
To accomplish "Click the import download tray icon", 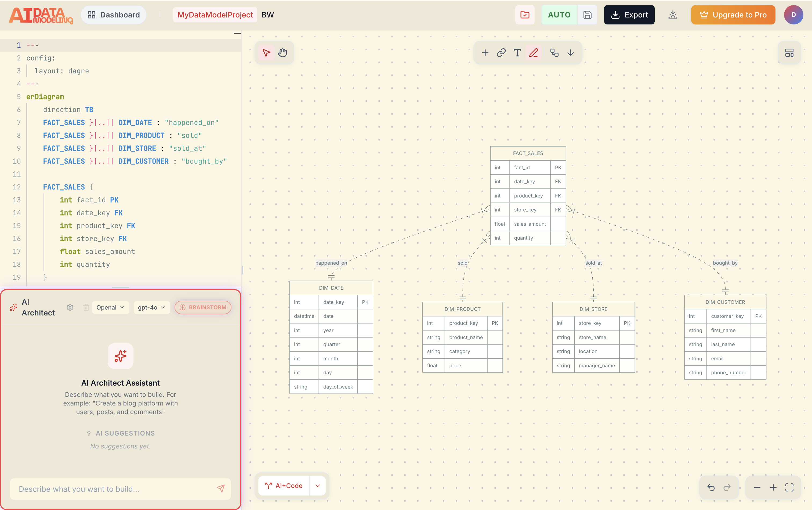I will pos(673,15).
